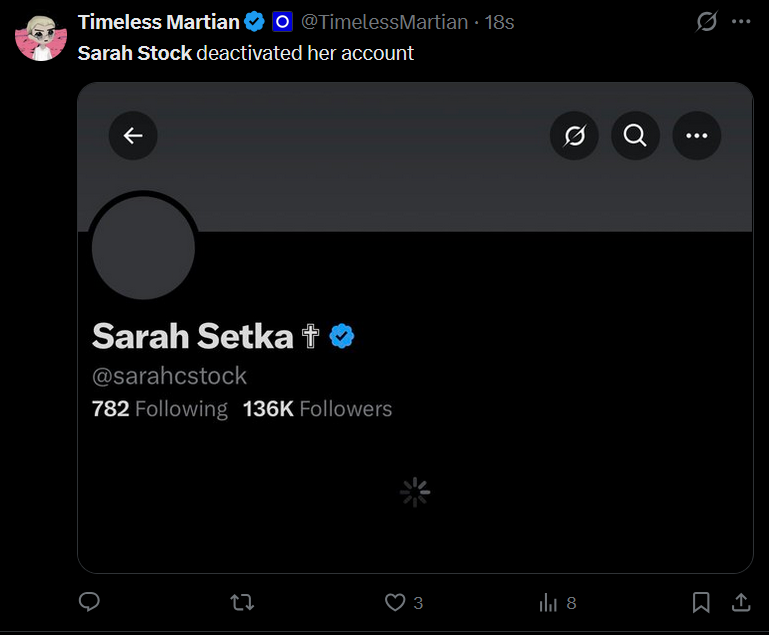Image resolution: width=769 pixels, height=635 pixels.
Task: Open the share post icon
Action: tap(741, 602)
